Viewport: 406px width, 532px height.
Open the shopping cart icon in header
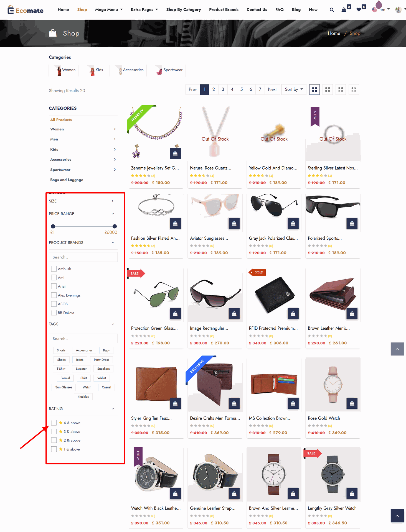point(344,10)
